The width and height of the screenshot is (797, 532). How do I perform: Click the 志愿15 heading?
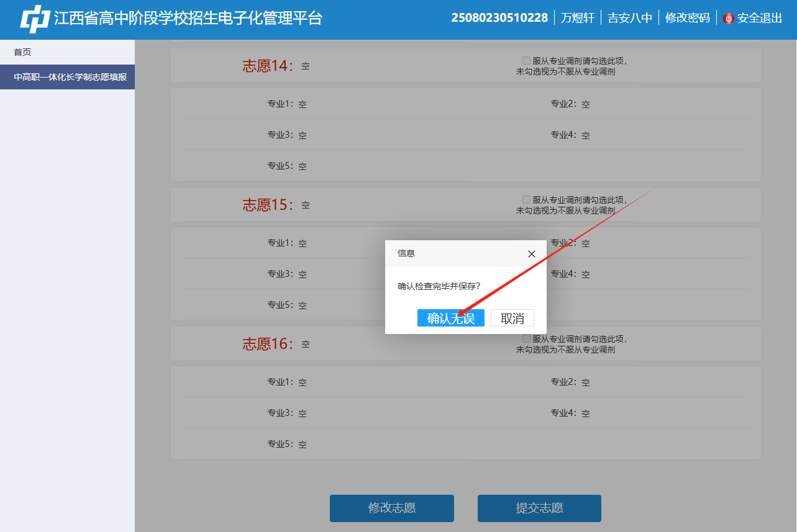pos(268,205)
